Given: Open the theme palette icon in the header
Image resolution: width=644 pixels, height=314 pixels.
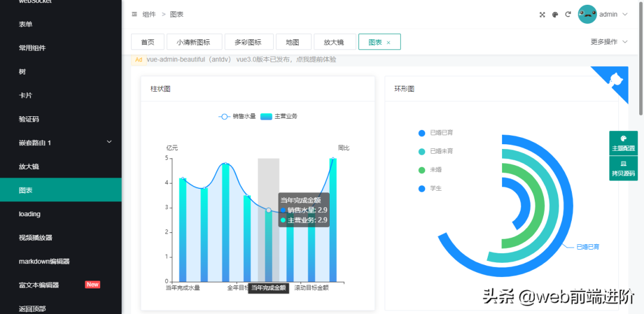Looking at the screenshot, I should coord(555,14).
